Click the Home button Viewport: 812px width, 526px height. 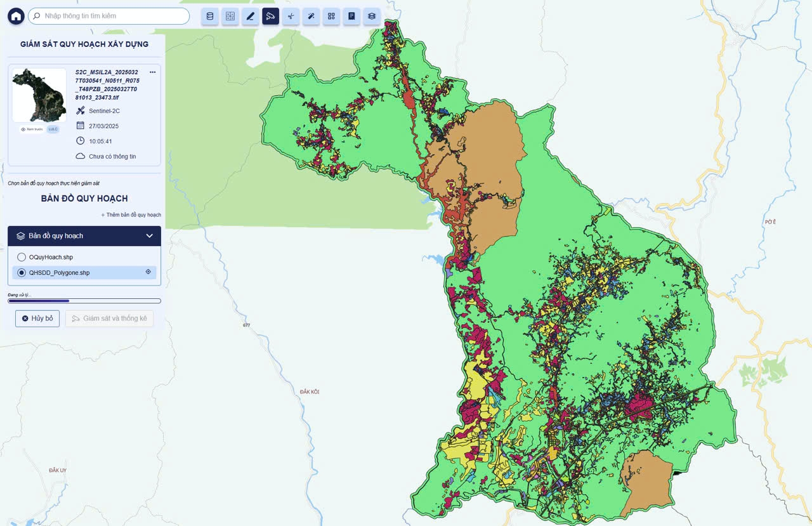pyautogui.click(x=16, y=16)
